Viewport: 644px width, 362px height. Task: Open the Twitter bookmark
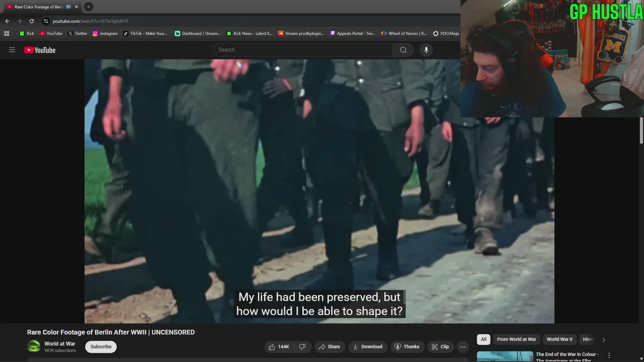tap(77, 34)
